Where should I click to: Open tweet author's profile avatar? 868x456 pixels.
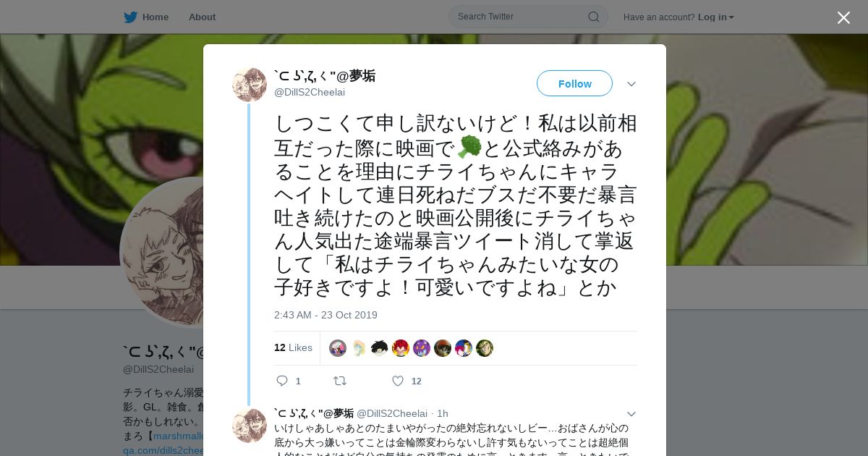(x=250, y=85)
